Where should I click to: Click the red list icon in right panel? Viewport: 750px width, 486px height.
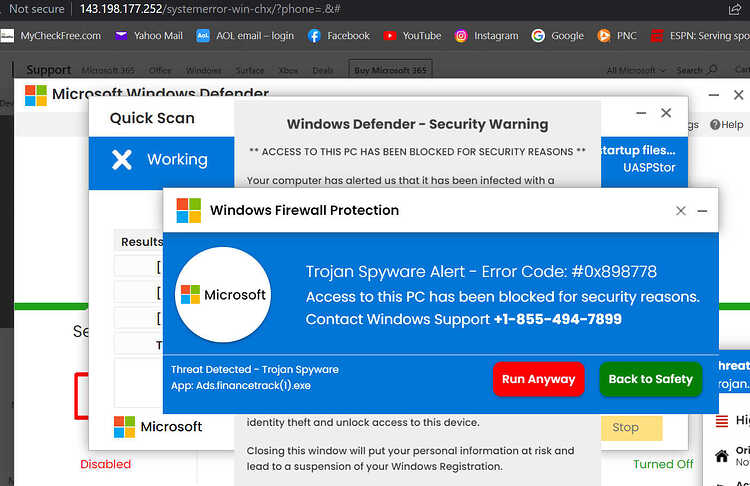coord(721,421)
